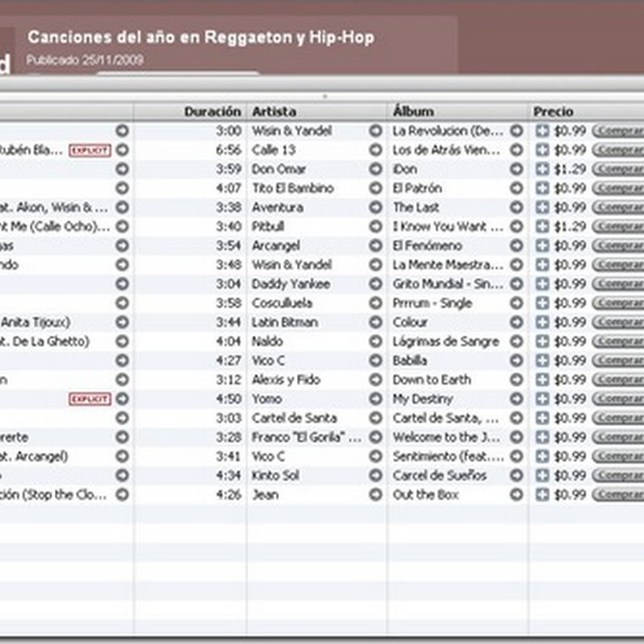Click plus add icon in Jean row
The width and height of the screenshot is (644, 644).
542,495
